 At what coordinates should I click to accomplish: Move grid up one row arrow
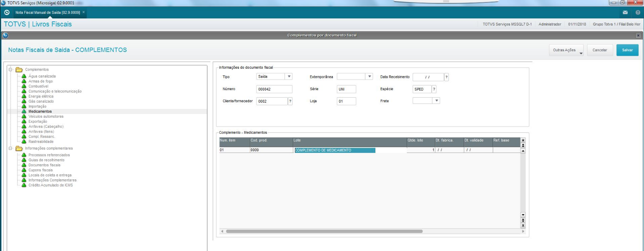[x=522, y=150]
